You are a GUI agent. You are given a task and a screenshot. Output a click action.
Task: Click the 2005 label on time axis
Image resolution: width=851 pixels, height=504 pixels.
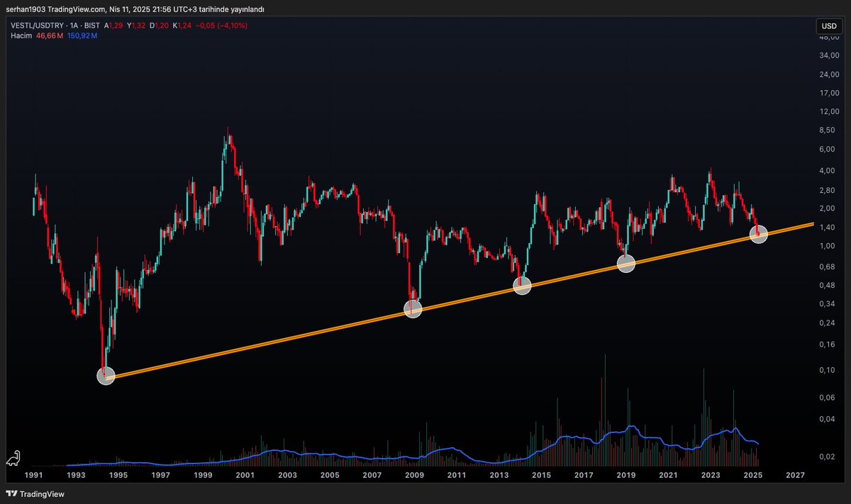point(329,475)
